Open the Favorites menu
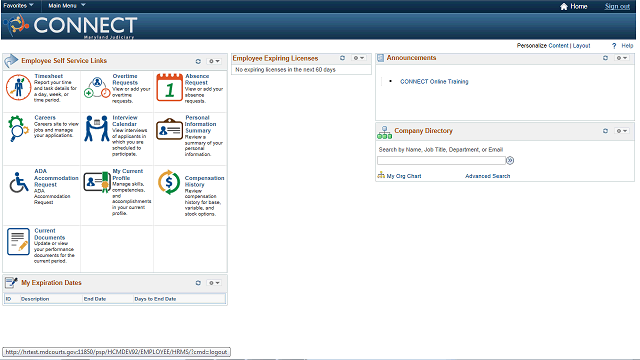 click(18, 6)
